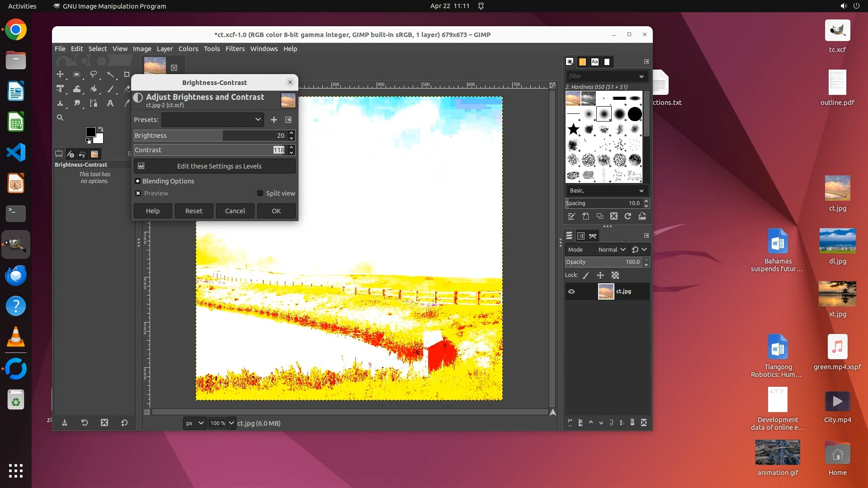The width and height of the screenshot is (868, 488).
Task: Open the Presets dropdown
Action: point(212,120)
